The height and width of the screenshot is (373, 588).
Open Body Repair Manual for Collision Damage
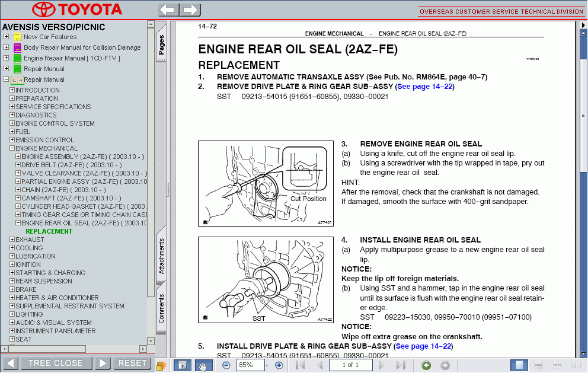[82, 47]
